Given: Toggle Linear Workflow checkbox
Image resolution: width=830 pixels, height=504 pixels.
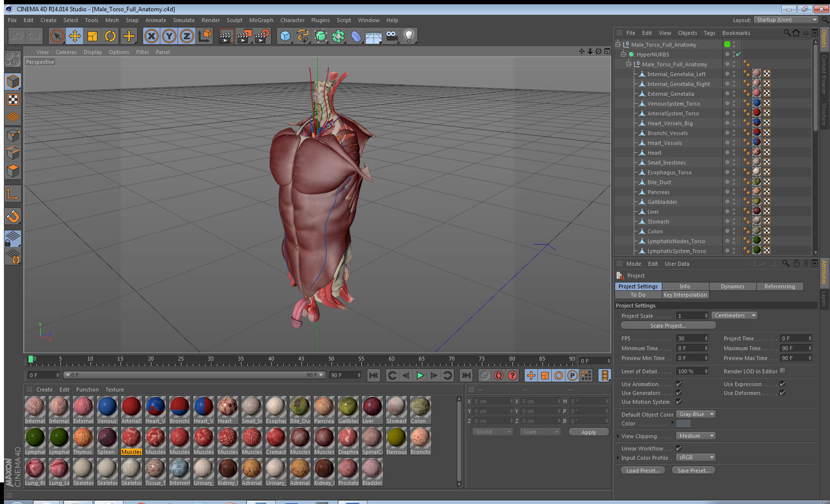Looking at the screenshot, I should [x=679, y=448].
